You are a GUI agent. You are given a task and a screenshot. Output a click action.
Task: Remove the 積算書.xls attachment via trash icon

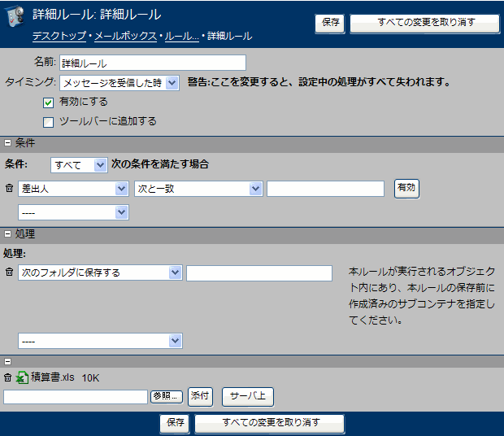[x=8, y=377]
